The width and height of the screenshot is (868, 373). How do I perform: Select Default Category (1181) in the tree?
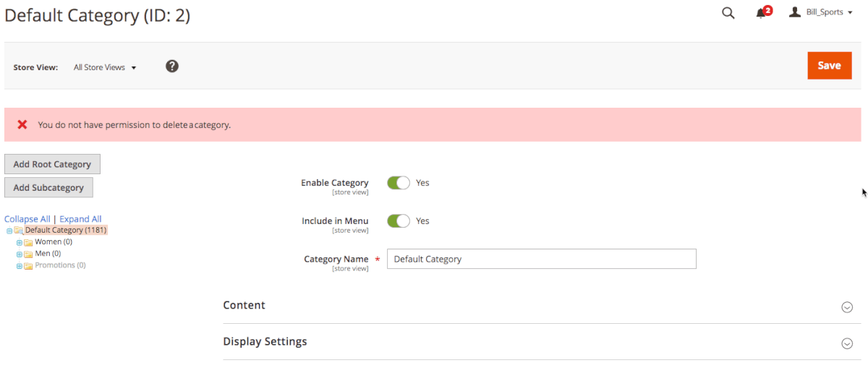pyautogui.click(x=66, y=231)
